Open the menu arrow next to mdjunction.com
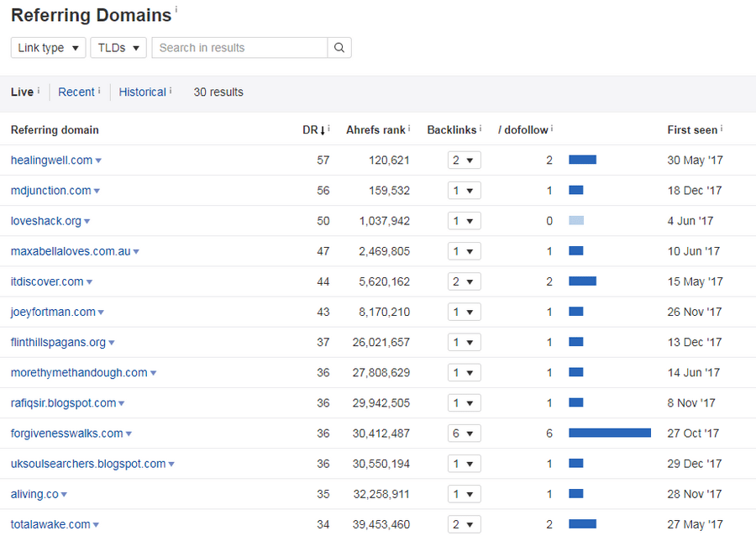 (97, 192)
